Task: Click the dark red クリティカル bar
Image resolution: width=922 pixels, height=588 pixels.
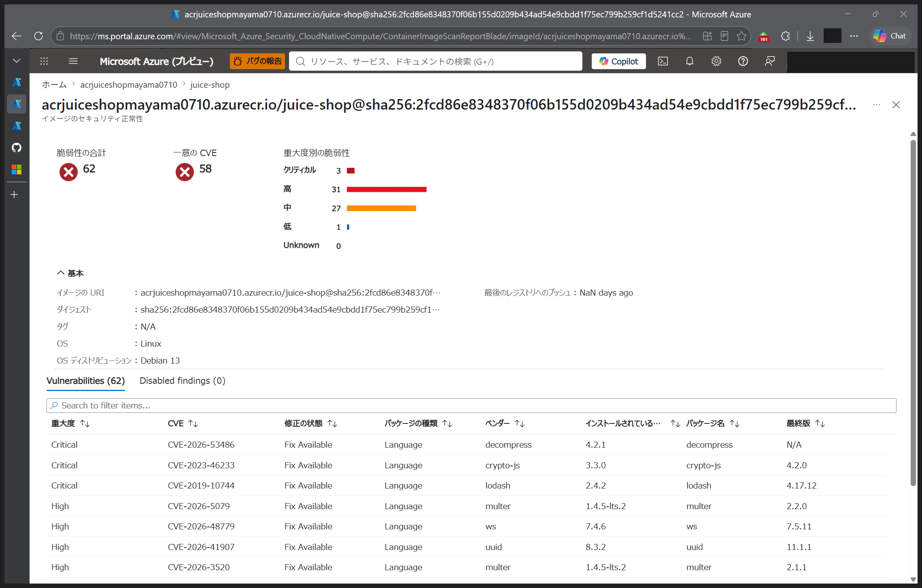Action: click(x=351, y=171)
